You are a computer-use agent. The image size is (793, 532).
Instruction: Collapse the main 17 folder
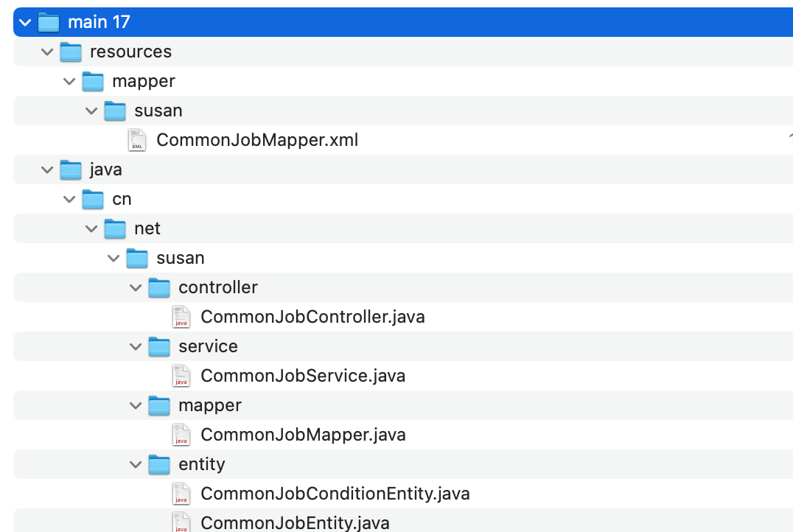[26, 22]
